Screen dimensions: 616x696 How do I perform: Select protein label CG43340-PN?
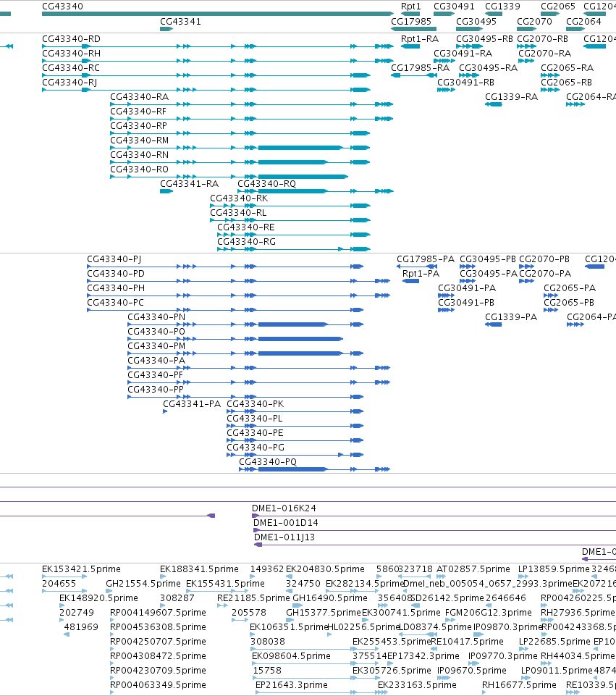click(x=156, y=317)
